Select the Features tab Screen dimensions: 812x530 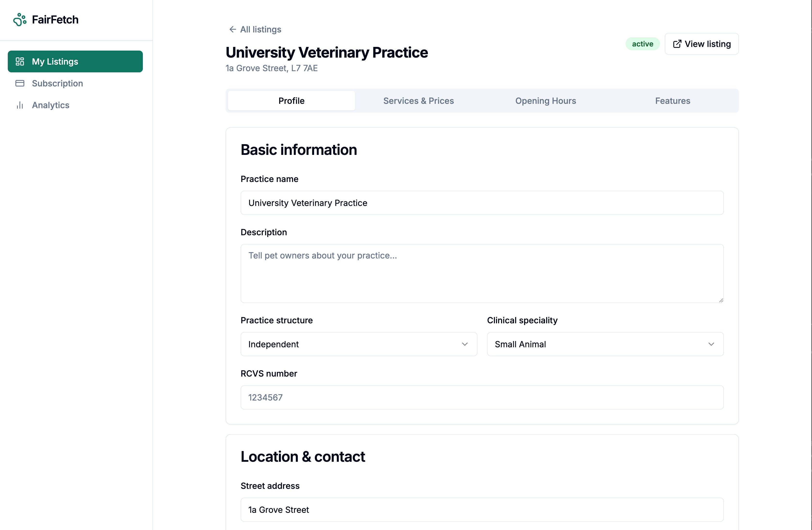pyautogui.click(x=672, y=101)
